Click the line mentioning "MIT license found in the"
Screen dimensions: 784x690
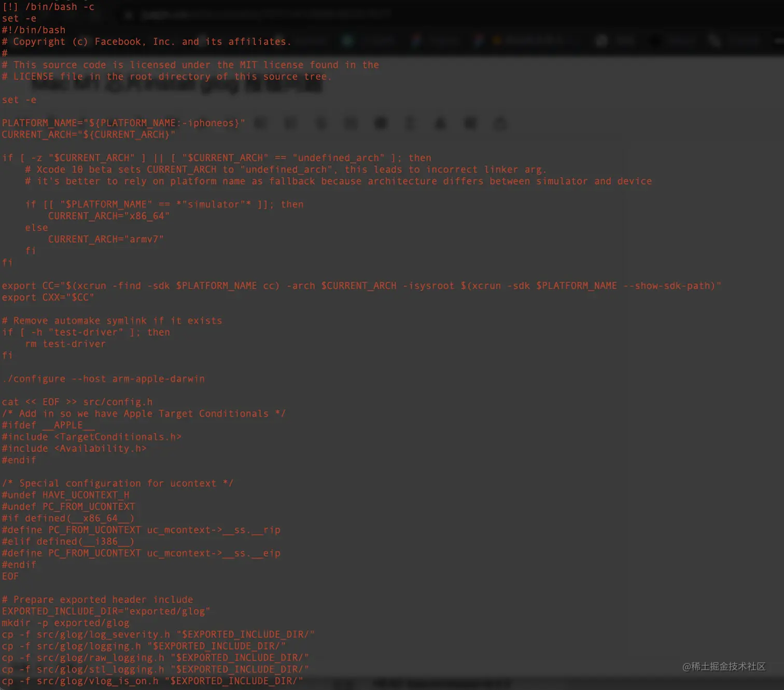point(190,65)
